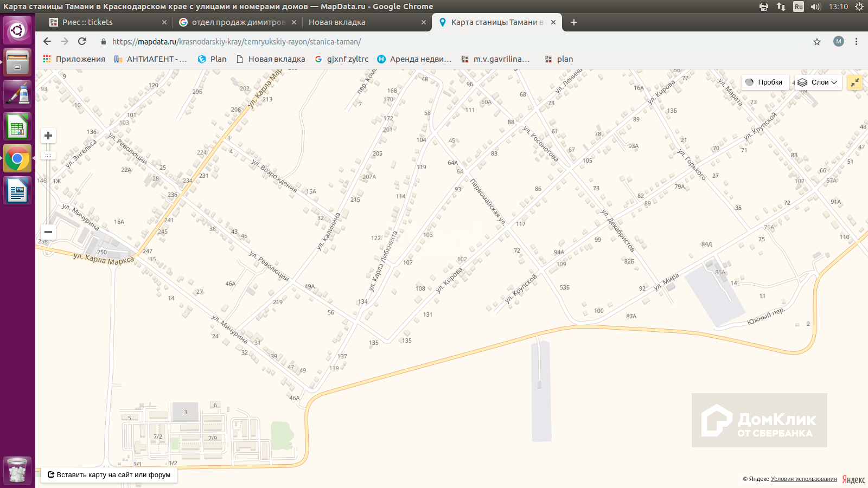Expand map to fullscreen with arrows icon
The width and height of the screenshot is (868, 488).
[854, 82]
